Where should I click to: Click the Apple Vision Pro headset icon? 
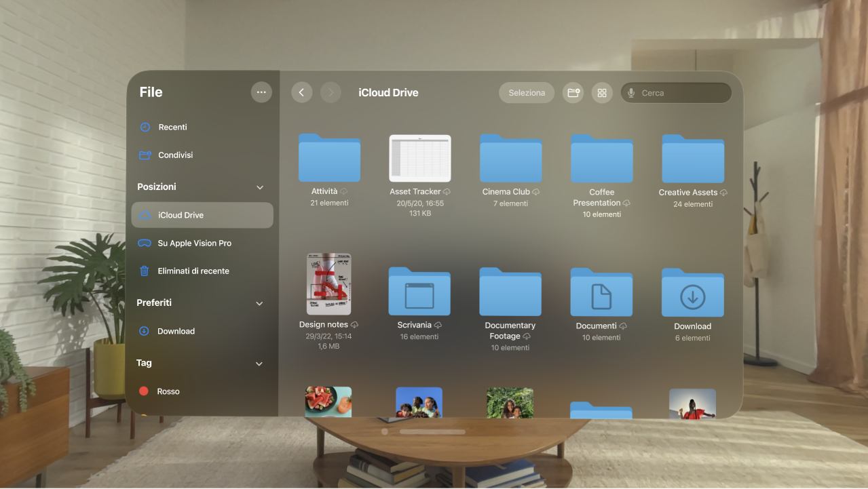click(145, 243)
